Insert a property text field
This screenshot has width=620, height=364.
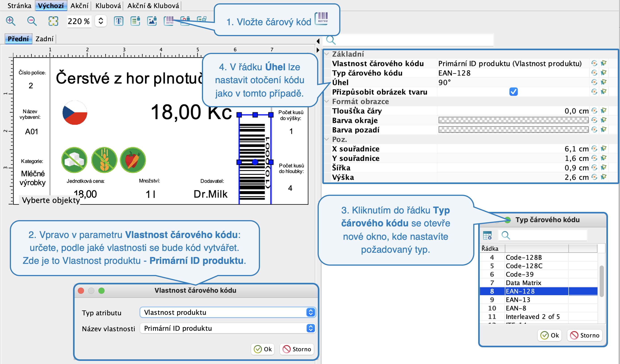point(135,21)
